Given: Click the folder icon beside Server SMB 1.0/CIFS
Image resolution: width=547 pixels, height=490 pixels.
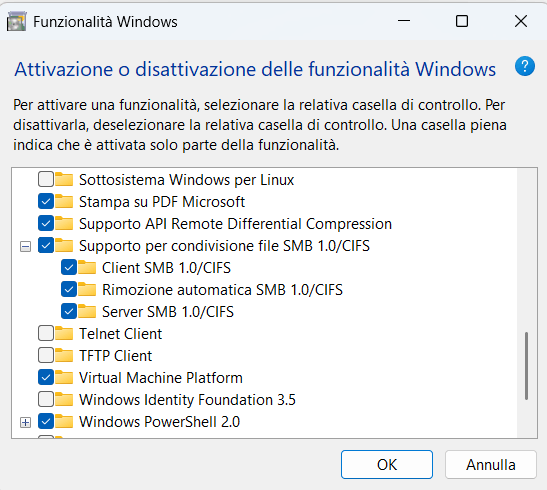Looking at the screenshot, I should (x=87, y=311).
